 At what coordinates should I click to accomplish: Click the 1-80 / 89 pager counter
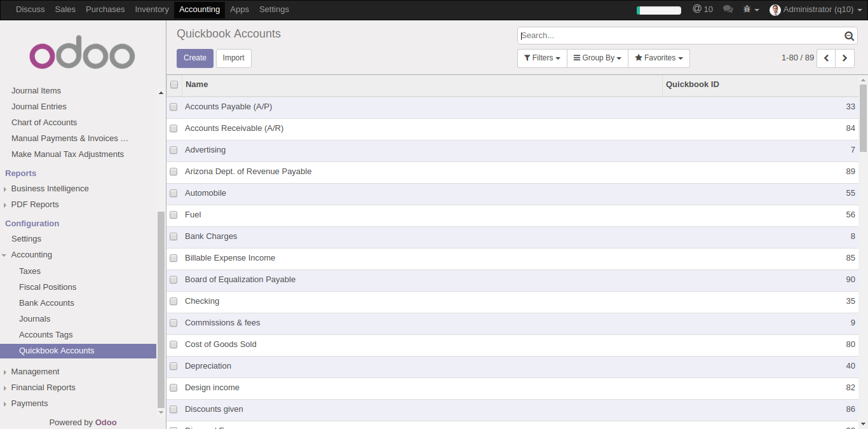(x=797, y=58)
